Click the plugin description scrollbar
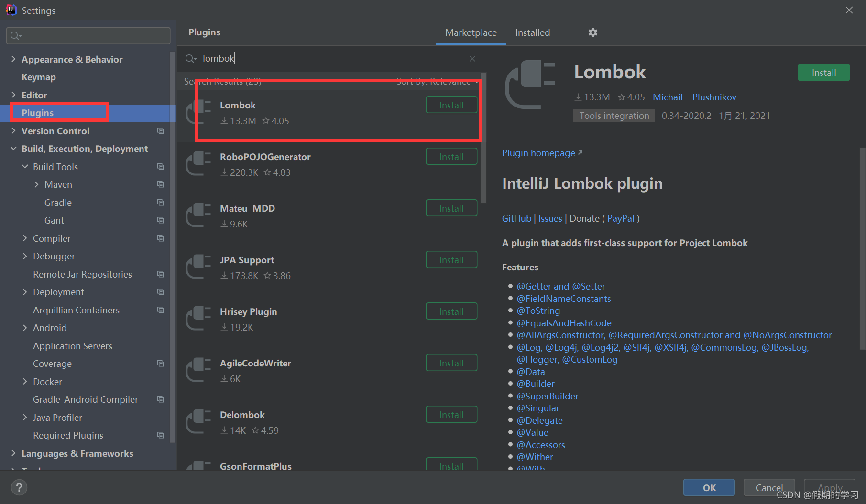The height and width of the screenshot is (504, 866). [x=862, y=248]
